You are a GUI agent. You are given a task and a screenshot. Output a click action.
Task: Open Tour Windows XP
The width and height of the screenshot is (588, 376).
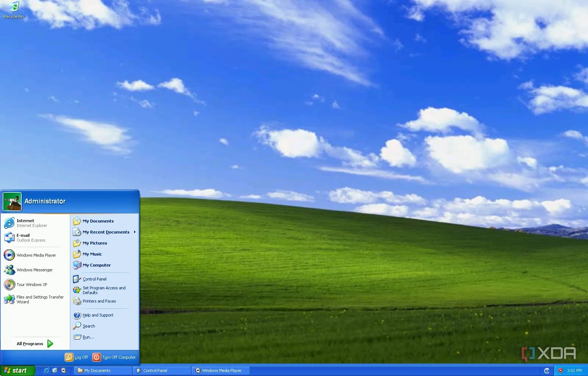coord(32,284)
